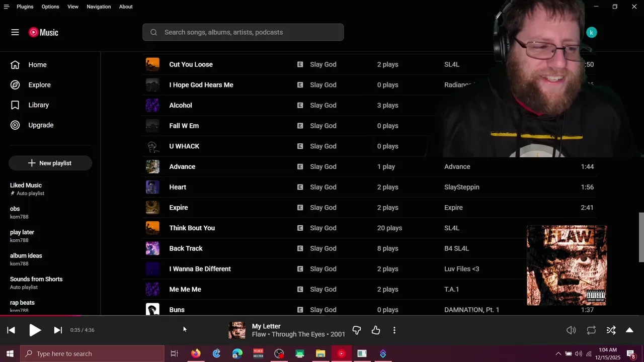
Task: Open the Upgrade sidebar icon
Action: click(x=15, y=125)
